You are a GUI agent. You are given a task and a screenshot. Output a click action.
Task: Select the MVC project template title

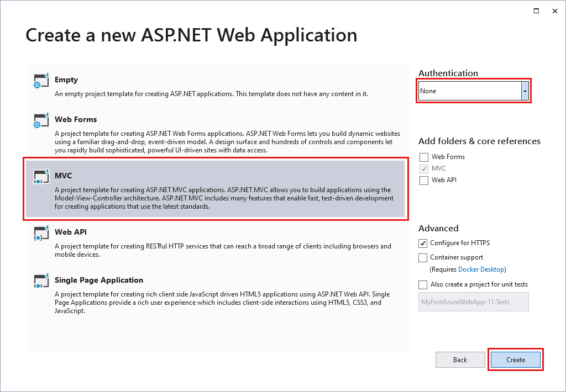[63, 176]
